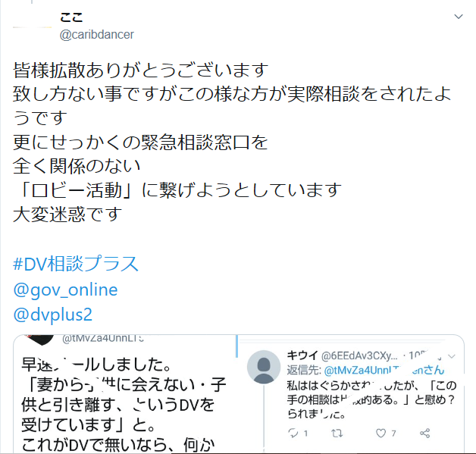The height and width of the screenshot is (454, 476).
Task: Visit the @dvplus2 mention
Action: coord(52,315)
